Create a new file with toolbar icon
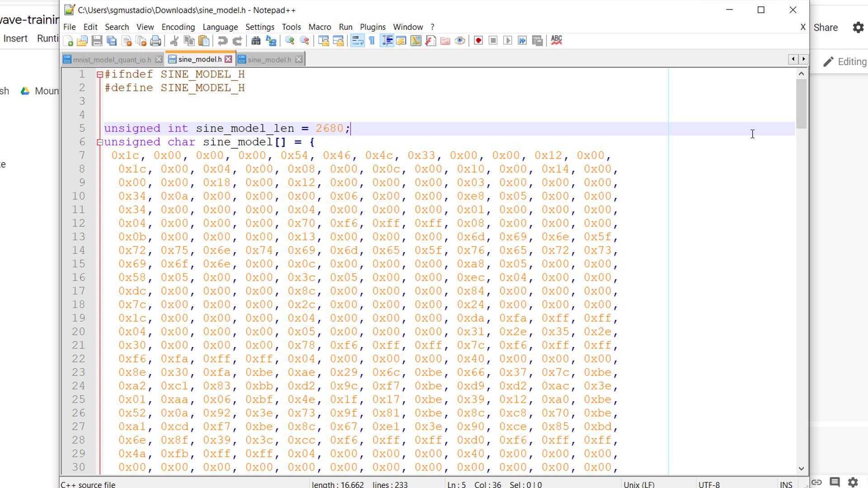This screenshot has height=488, width=868. [x=68, y=41]
